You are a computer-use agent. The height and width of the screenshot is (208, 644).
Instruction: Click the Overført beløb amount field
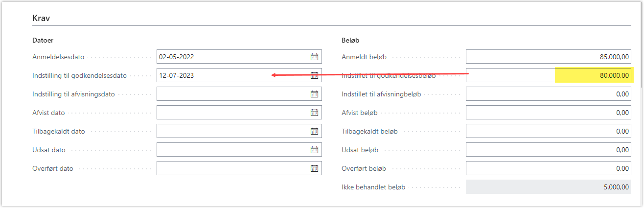[x=549, y=168]
